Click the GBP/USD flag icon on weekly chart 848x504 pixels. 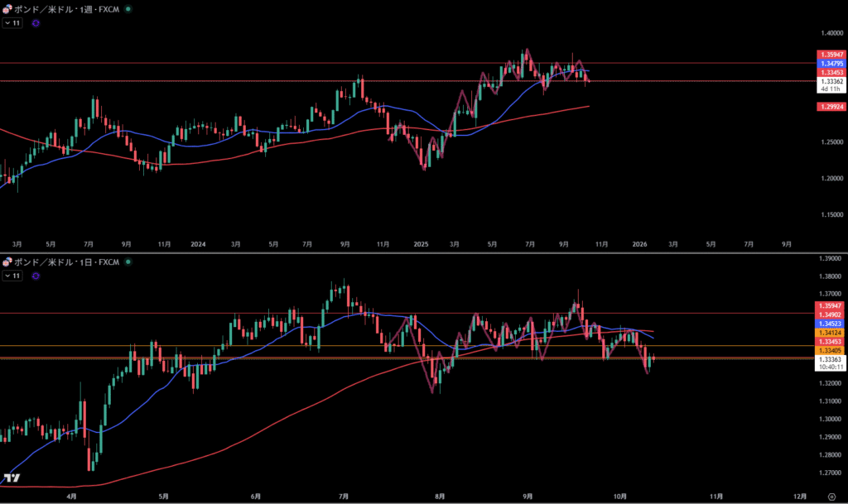(x=7, y=9)
